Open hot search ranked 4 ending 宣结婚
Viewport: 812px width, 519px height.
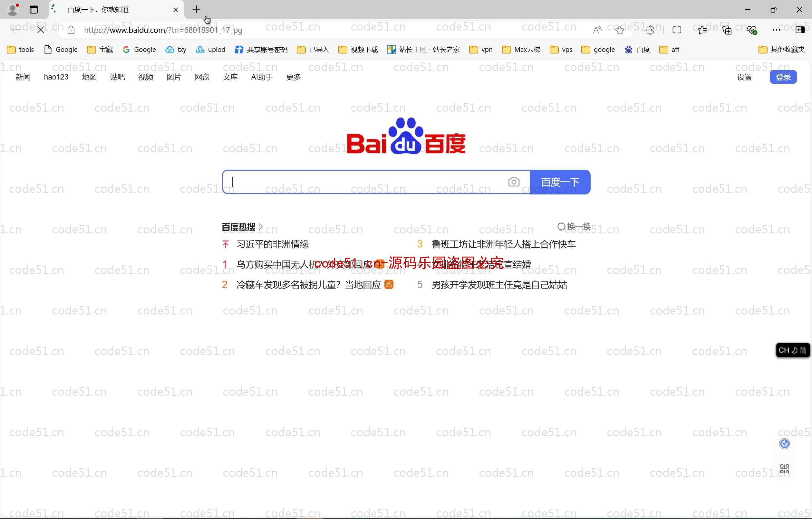click(x=481, y=265)
